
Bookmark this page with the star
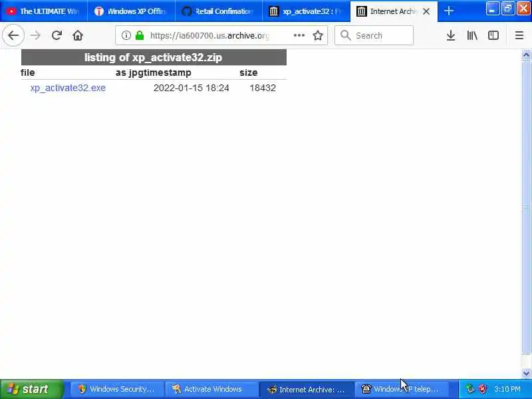[x=318, y=35]
